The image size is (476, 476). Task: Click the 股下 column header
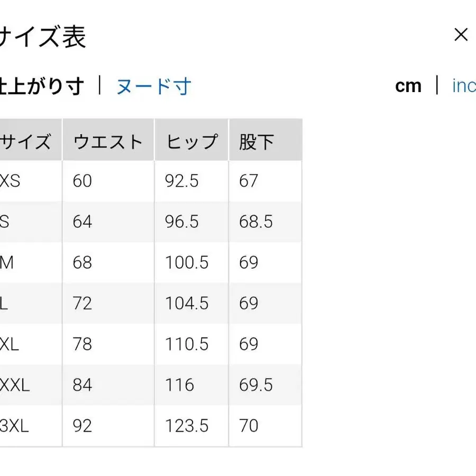tap(257, 140)
